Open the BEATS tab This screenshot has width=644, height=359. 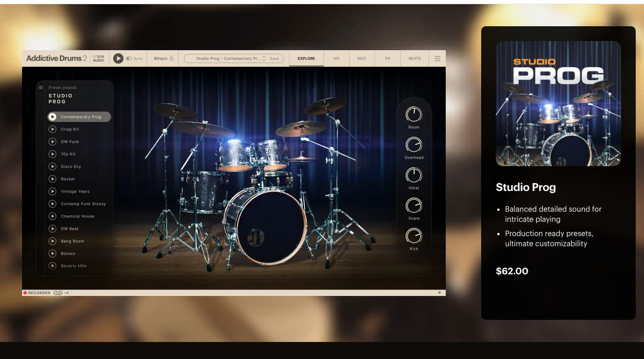415,58
